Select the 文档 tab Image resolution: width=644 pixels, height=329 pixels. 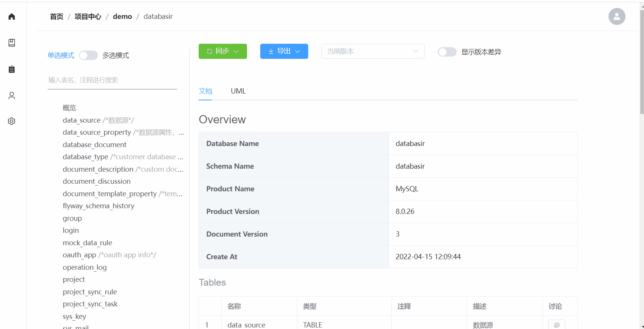205,91
